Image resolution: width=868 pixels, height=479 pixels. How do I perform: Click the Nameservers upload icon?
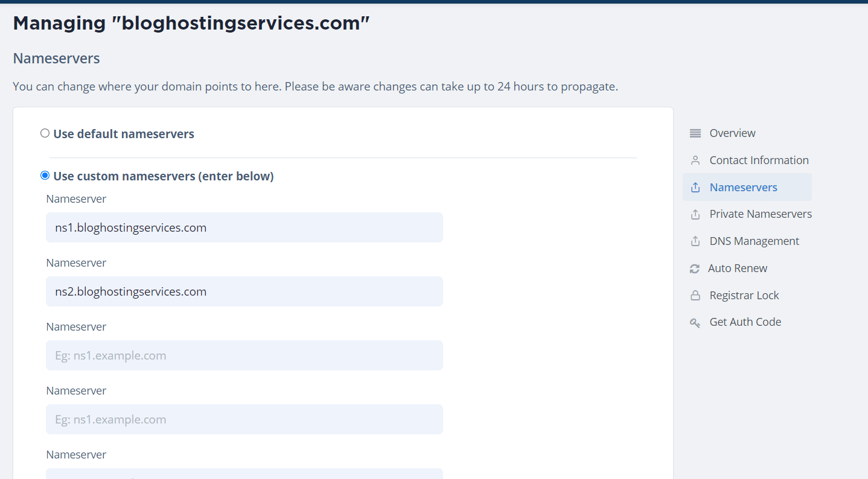[694, 186]
